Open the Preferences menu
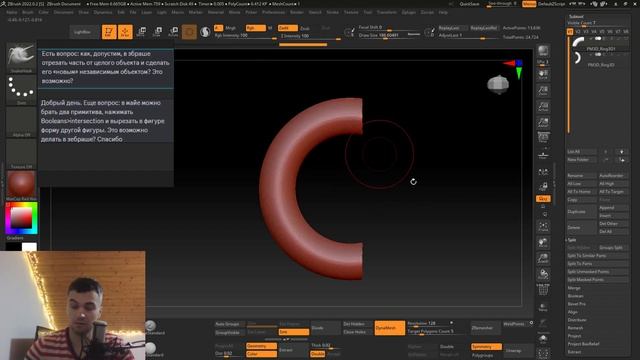Image resolution: width=640 pixels, height=360 pixels. (273, 12)
